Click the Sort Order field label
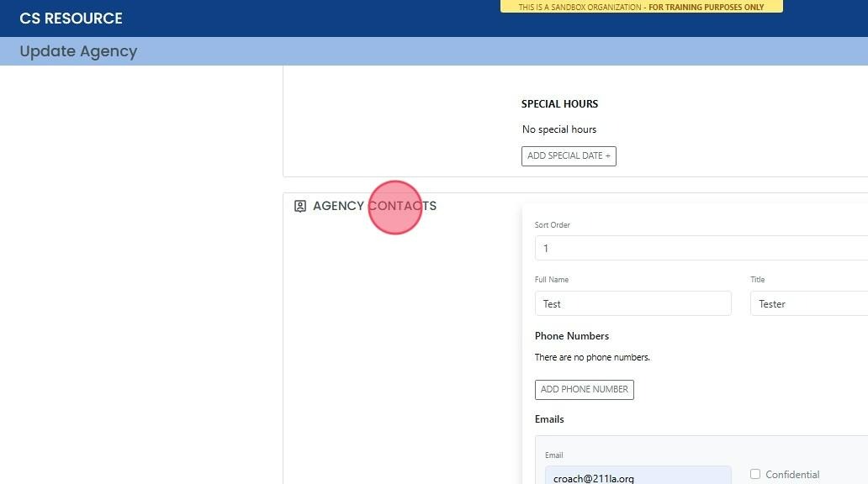Image resolution: width=868 pixels, height=484 pixels. pyautogui.click(x=553, y=225)
